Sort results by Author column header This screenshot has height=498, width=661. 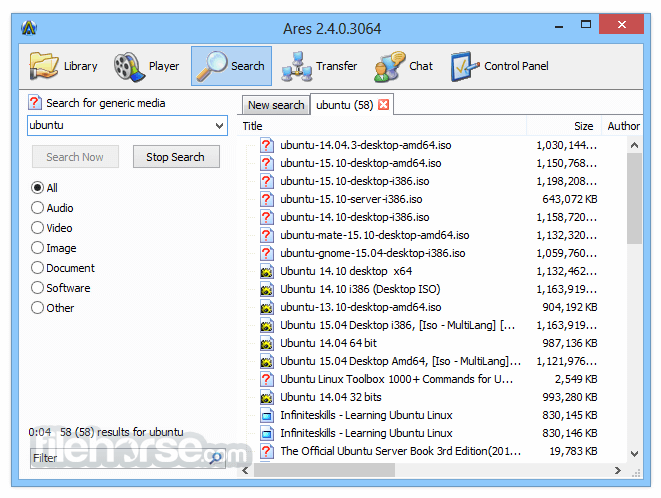point(623,126)
